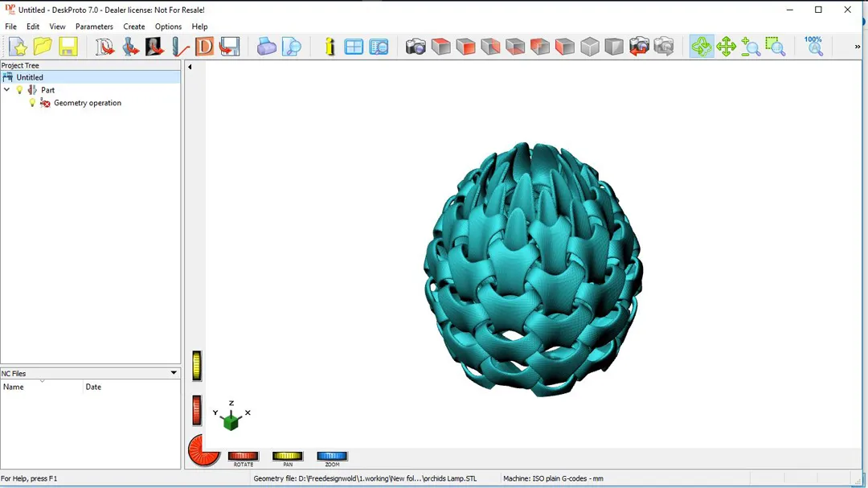Toggle the green Rotate mouse mode button
This screenshot has height=488, width=868.
click(x=702, y=47)
